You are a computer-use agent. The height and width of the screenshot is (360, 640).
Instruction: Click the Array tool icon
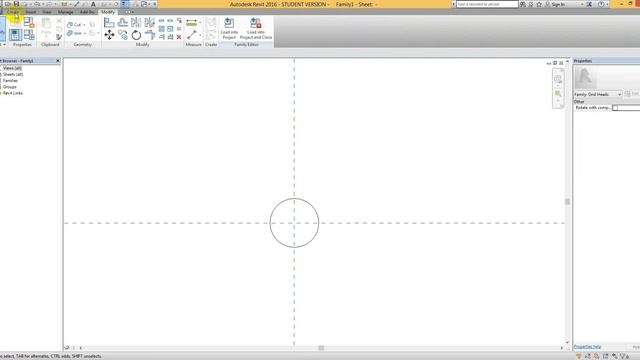162,29
